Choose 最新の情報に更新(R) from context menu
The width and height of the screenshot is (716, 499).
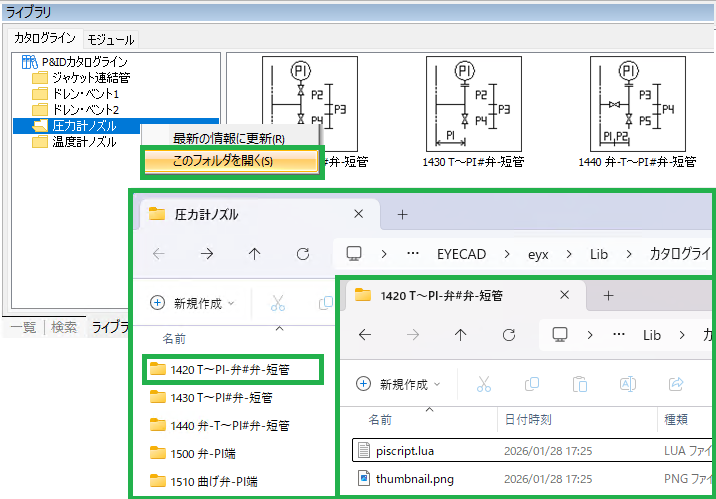coord(229,138)
